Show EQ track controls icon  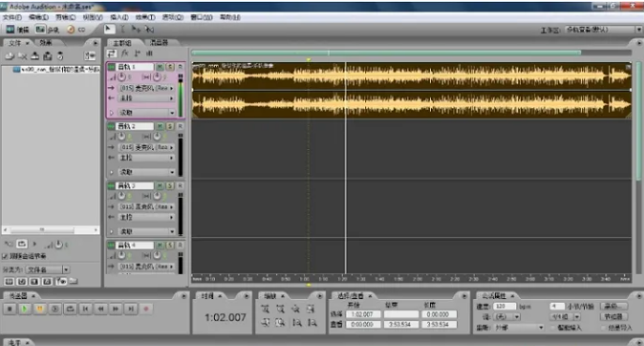point(149,53)
